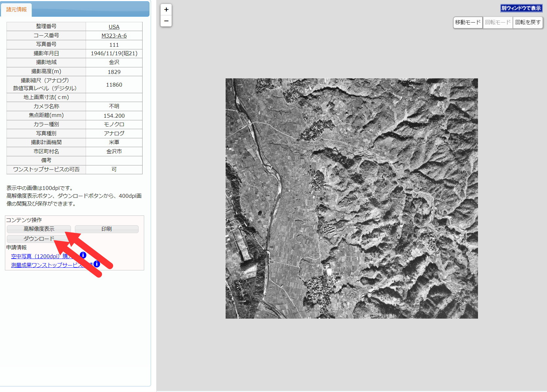Click the 撮影年月日 row label
Screen dimensions: 547x392
coord(46,53)
